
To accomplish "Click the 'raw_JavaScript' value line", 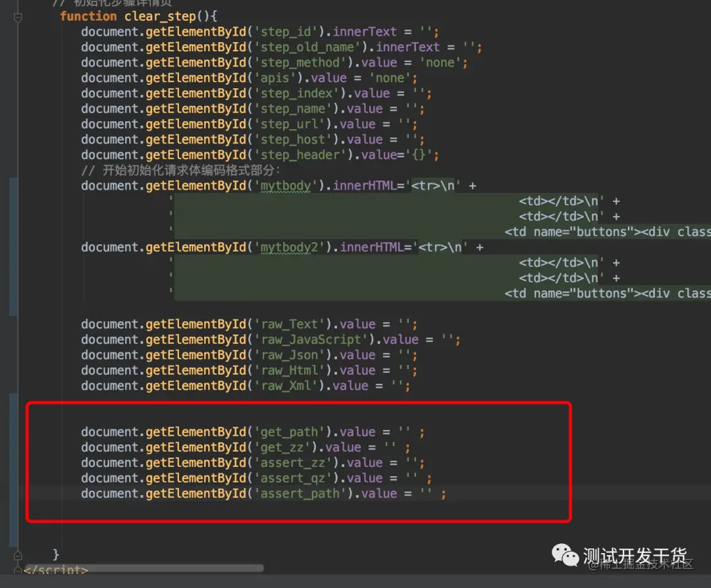I will click(x=271, y=340).
